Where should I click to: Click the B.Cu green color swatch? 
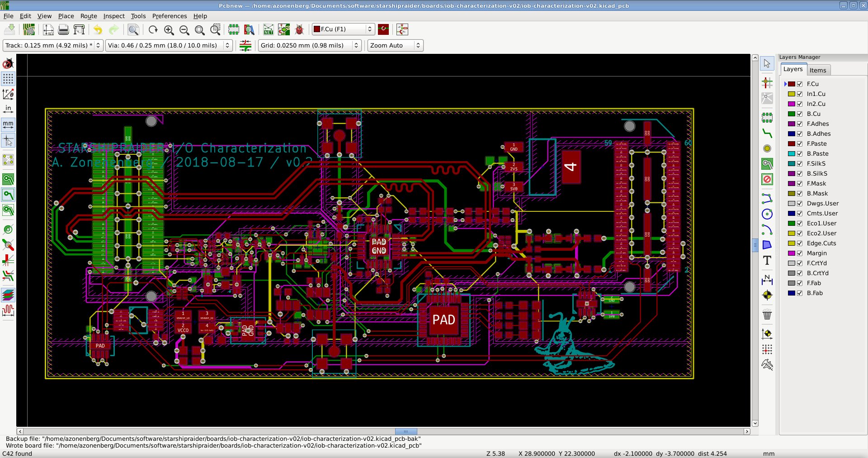click(x=792, y=114)
